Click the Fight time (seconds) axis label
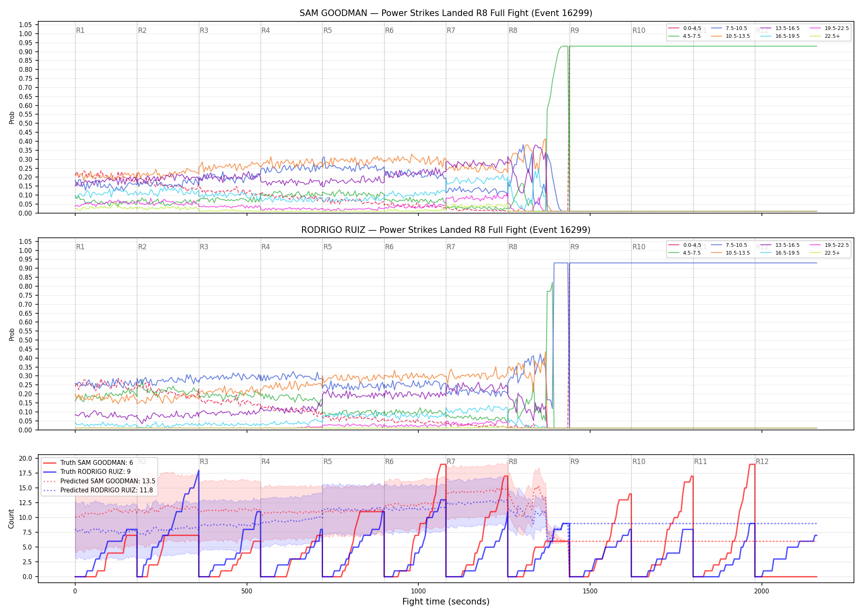 446,602
